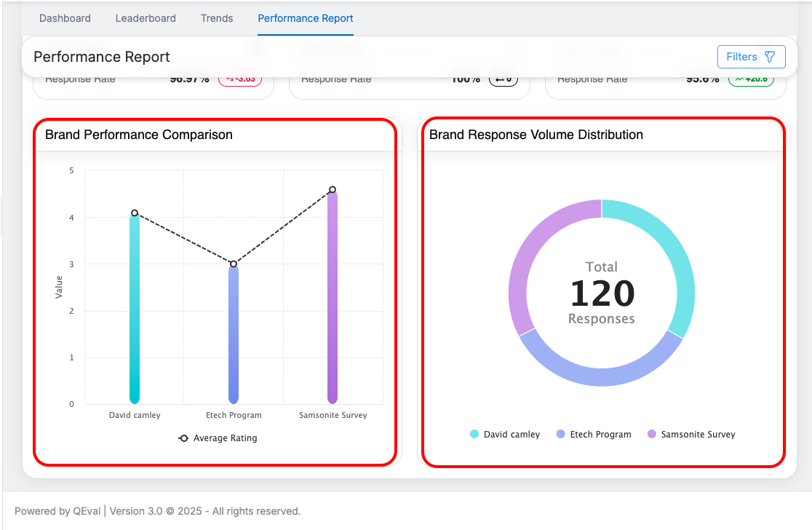The height and width of the screenshot is (530, 812).
Task: Click David camley's average rating line point
Action: (x=135, y=213)
